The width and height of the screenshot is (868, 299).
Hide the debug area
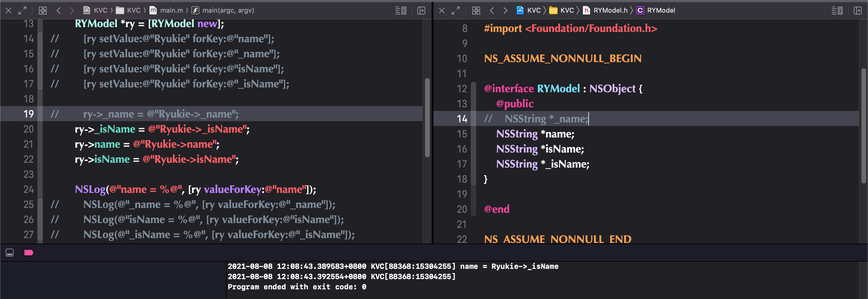tap(9, 253)
